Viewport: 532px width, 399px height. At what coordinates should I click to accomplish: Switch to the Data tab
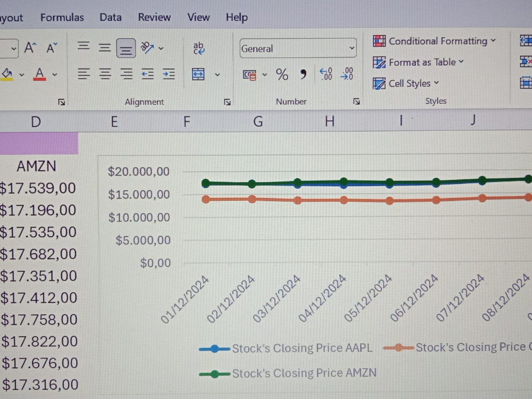tap(111, 18)
